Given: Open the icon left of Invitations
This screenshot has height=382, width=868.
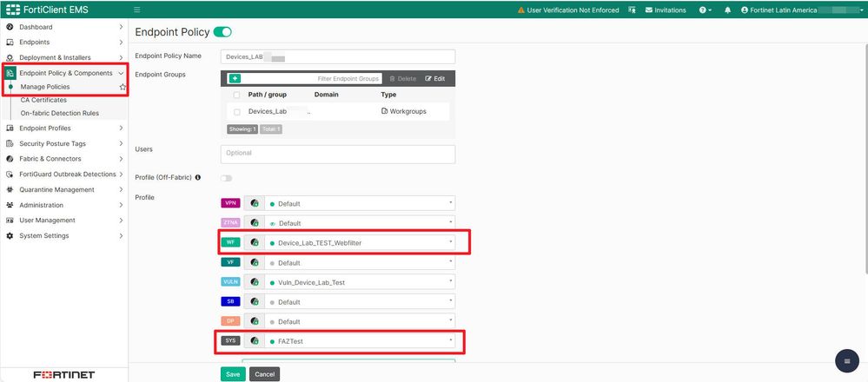Looking at the screenshot, I should point(633,10).
